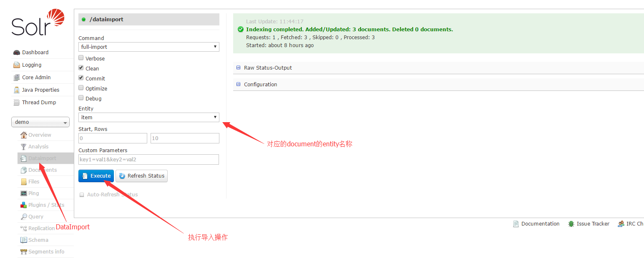Click the Overview house icon

point(24,135)
